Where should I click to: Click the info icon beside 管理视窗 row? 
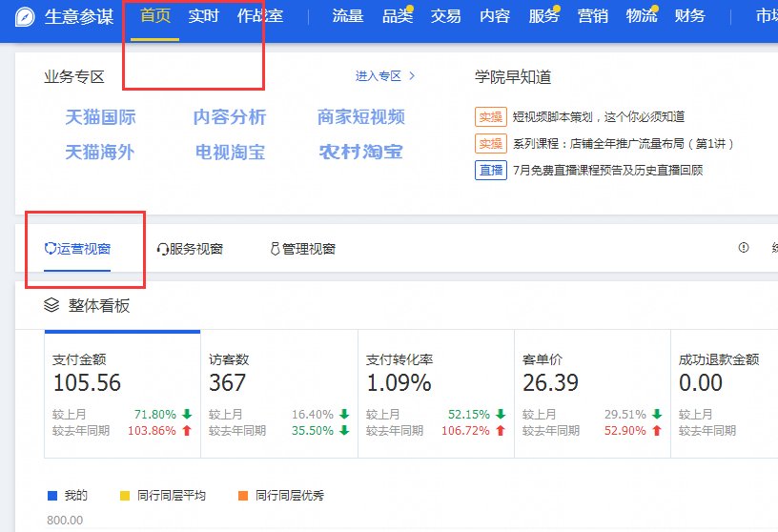[744, 247]
